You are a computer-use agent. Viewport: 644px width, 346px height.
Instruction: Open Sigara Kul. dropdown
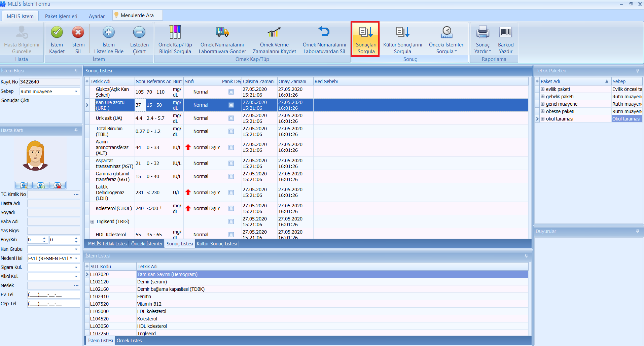coord(76,267)
